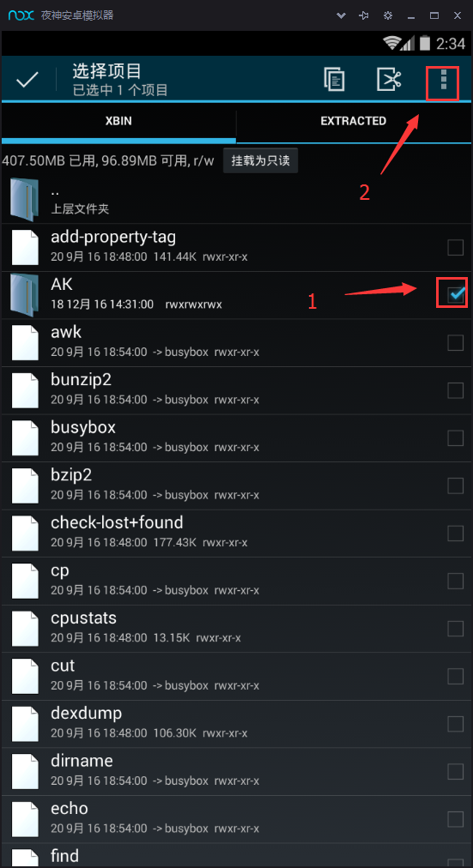This screenshot has width=473, height=868.
Task: Copy selected items with the copy icon
Action: click(335, 79)
